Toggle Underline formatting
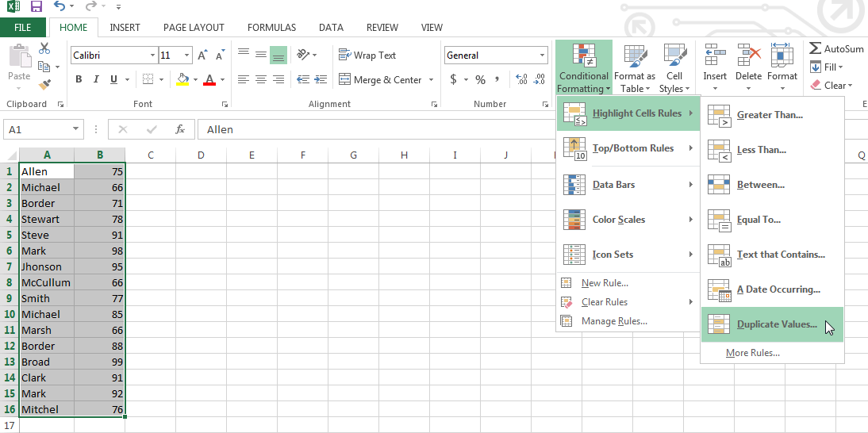The height and width of the screenshot is (433, 868). [x=113, y=79]
